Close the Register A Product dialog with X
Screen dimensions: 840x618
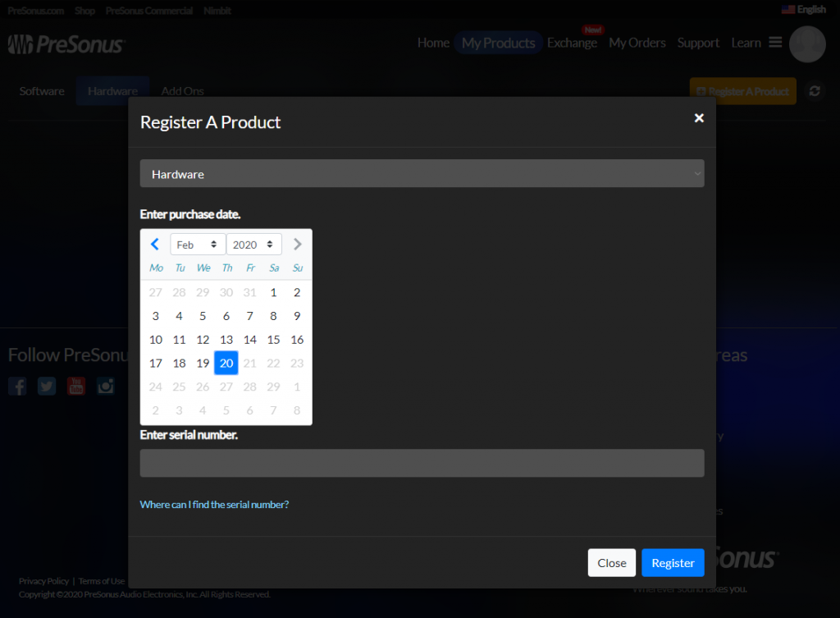pyautogui.click(x=699, y=118)
